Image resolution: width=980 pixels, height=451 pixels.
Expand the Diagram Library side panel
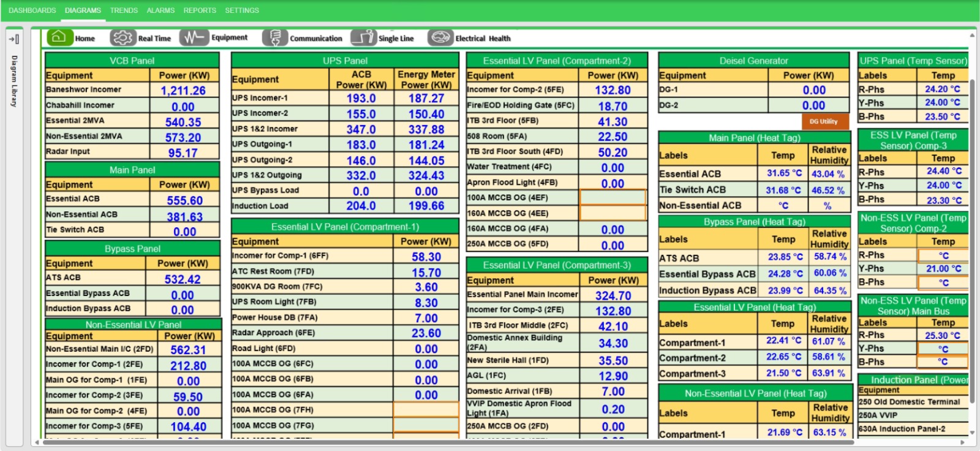(x=14, y=39)
